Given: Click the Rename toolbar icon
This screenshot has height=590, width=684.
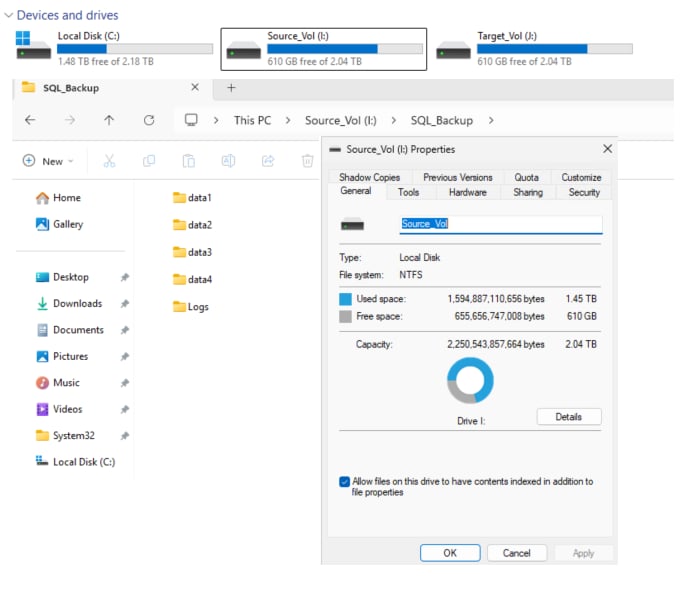Looking at the screenshot, I should pos(228,161).
